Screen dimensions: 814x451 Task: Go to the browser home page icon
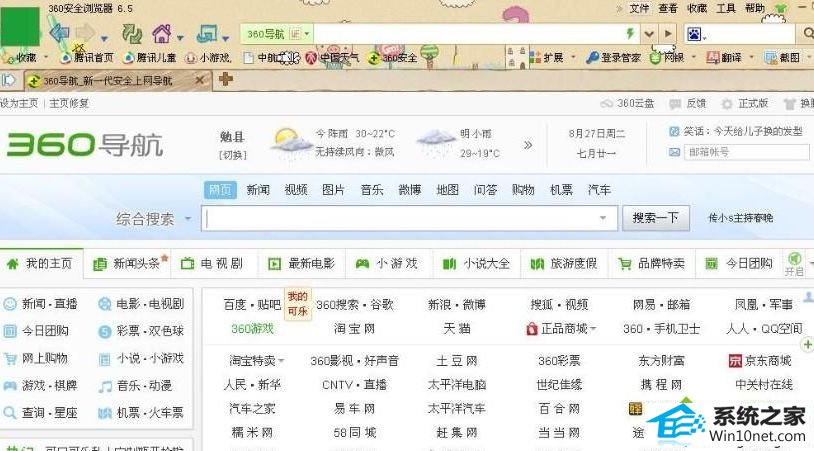click(x=161, y=34)
